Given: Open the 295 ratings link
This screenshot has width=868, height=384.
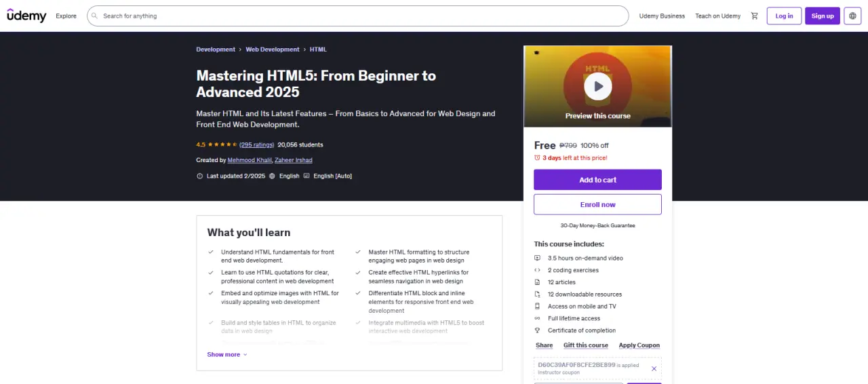Looking at the screenshot, I should pos(257,145).
